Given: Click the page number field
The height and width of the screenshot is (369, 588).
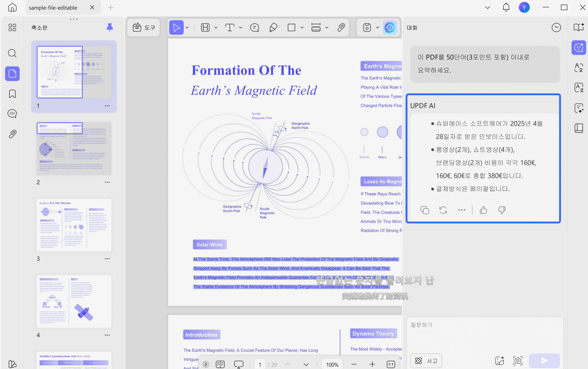Looking at the screenshot, I should 260,364.
